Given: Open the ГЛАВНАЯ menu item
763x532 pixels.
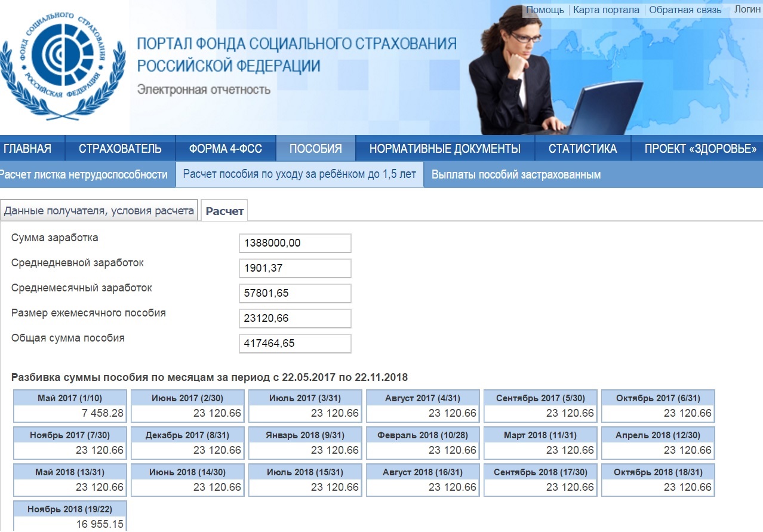Looking at the screenshot, I should (x=27, y=149).
